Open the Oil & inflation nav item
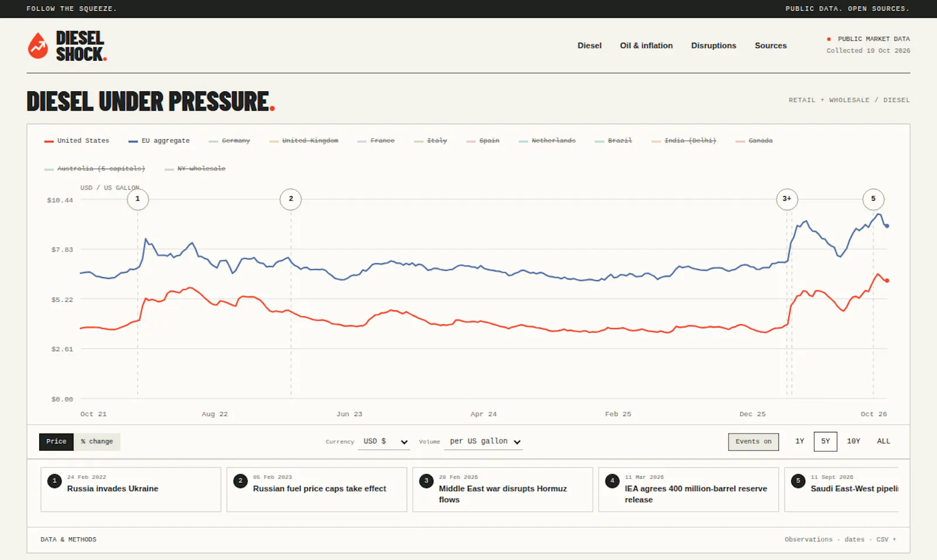Screen dimensions: 937x560 pos(646,46)
